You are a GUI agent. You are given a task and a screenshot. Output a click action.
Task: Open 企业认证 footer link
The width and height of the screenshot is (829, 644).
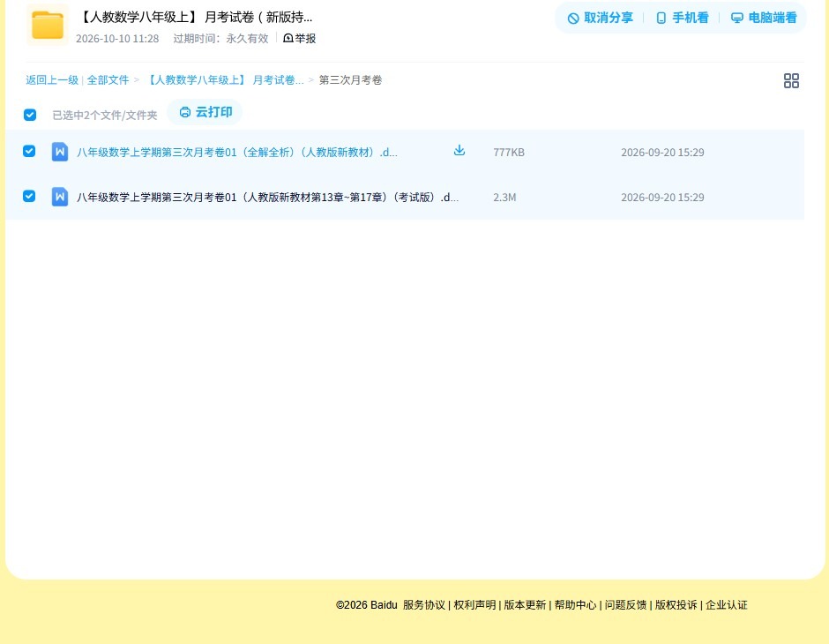pyautogui.click(x=727, y=605)
